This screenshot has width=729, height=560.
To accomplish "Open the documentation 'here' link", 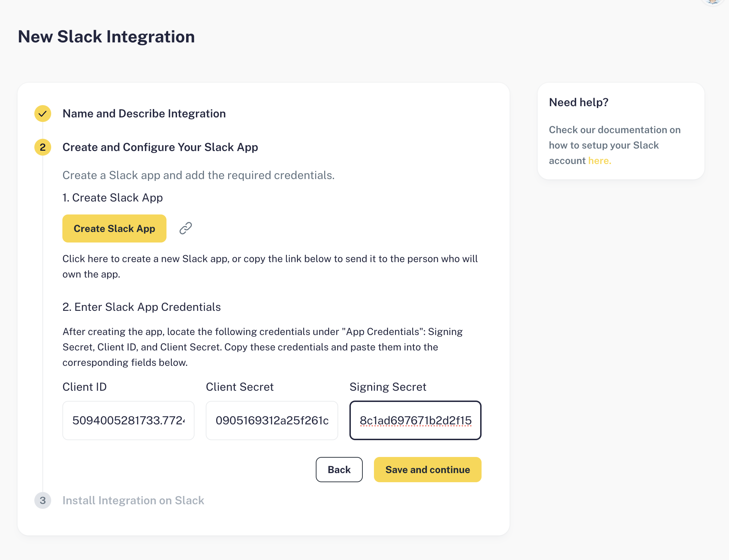I will click(600, 161).
